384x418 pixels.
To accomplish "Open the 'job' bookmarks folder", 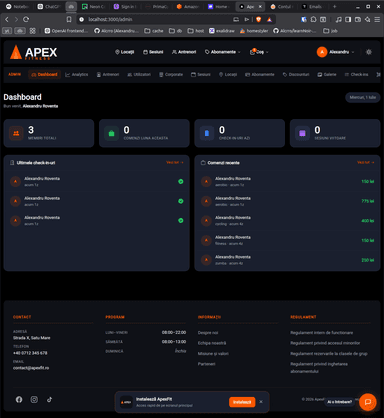I will (x=330, y=31).
